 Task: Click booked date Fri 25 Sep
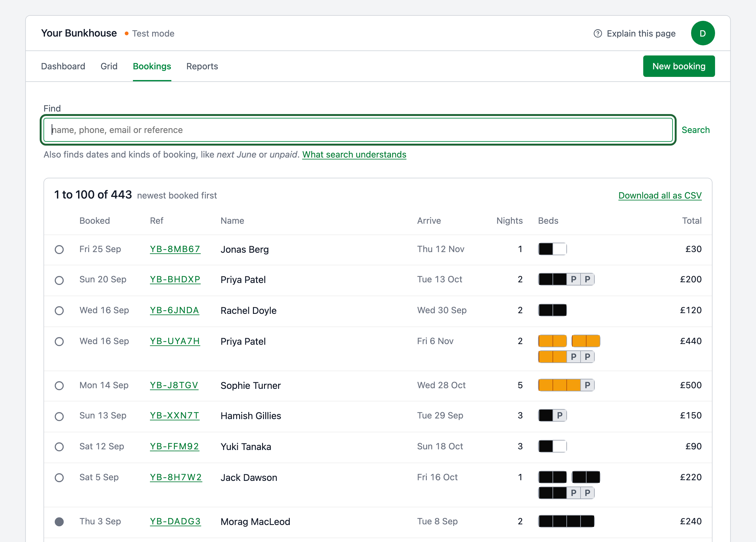[x=100, y=249]
